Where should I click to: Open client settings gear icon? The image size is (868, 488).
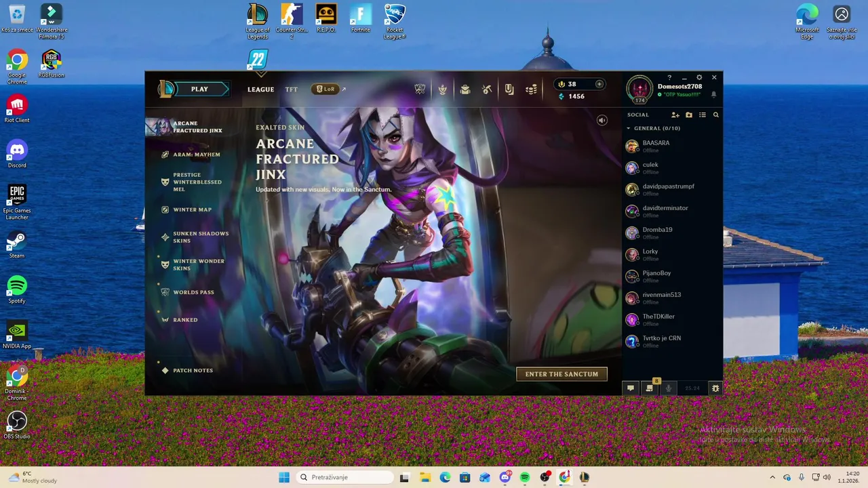699,77
